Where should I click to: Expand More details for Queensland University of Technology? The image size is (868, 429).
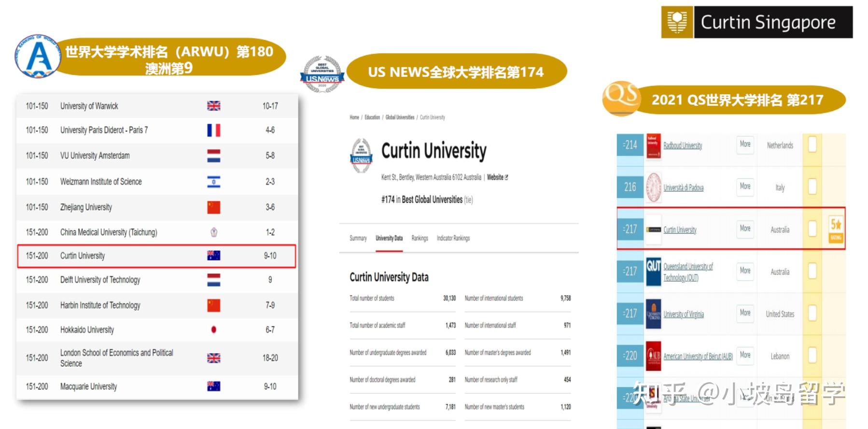pos(745,271)
